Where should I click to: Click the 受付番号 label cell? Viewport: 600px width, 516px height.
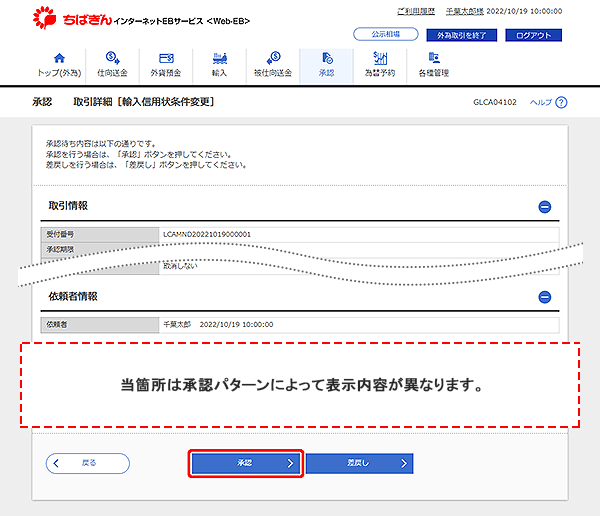[x=100, y=234]
